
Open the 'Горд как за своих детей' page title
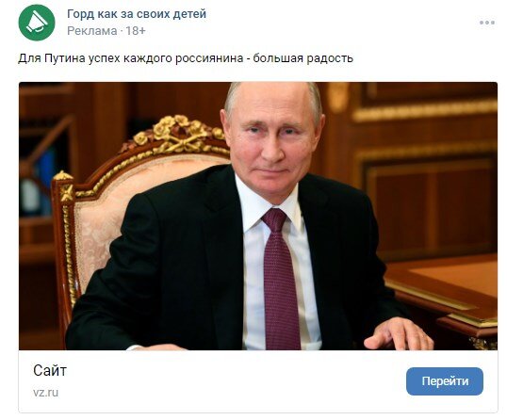pos(137,14)
